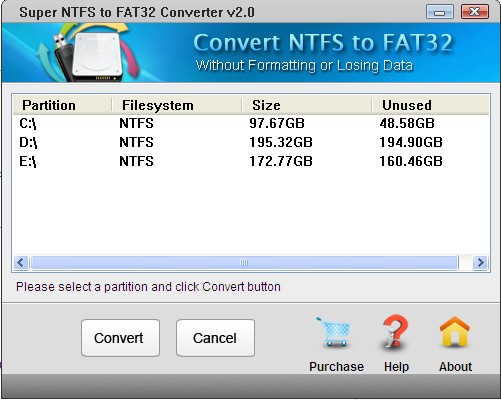Click the Purchase label text
This screenshot has width=501, height=400.
point(336,367)
